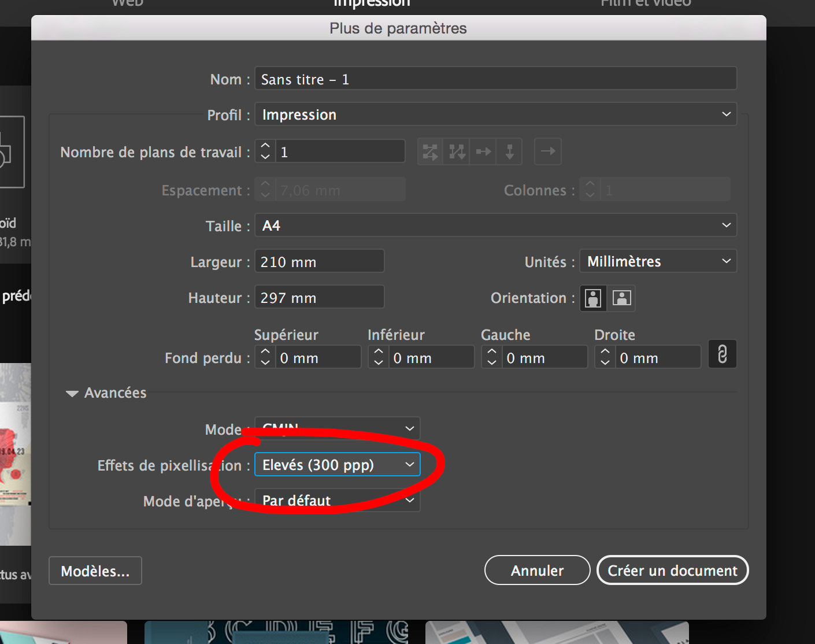Click the Créer un document button
815x644 pixels.
672,571
